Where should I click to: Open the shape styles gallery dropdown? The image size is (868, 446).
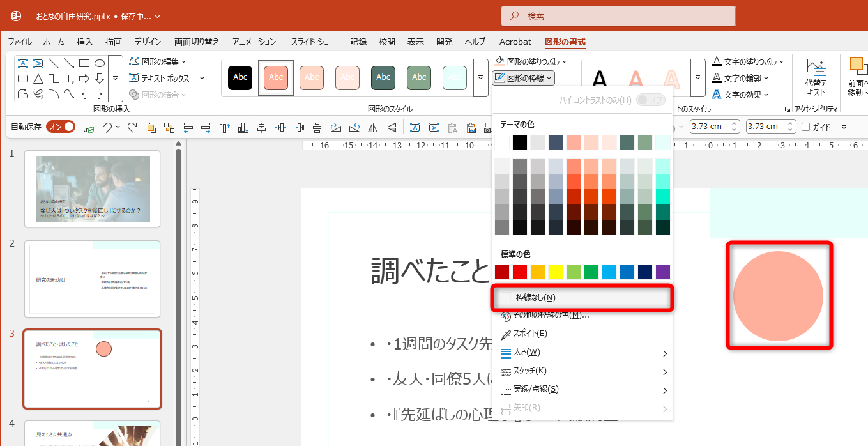(481, 77)
